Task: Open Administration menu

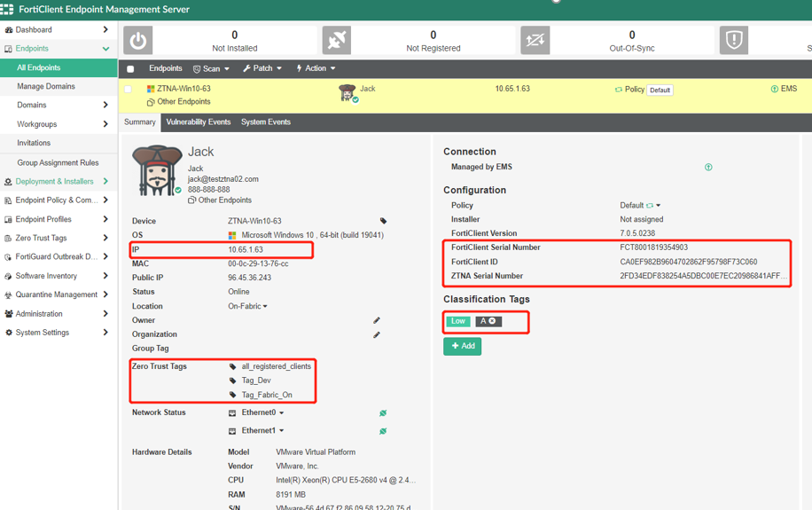Action: point(59,314)
